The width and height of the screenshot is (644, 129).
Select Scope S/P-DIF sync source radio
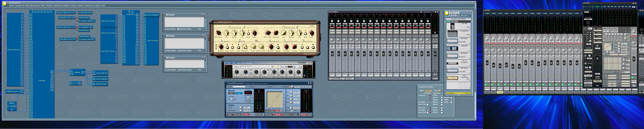click(441, 95)
